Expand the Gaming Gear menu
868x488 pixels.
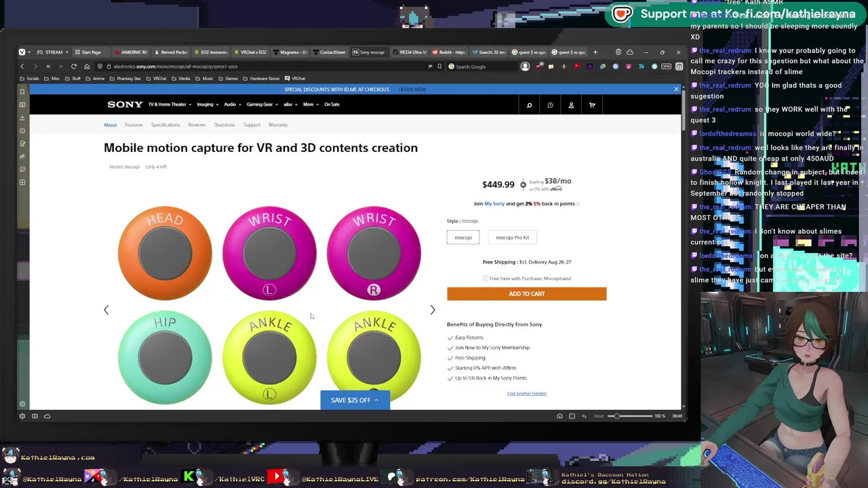click(x=262, y=104)
